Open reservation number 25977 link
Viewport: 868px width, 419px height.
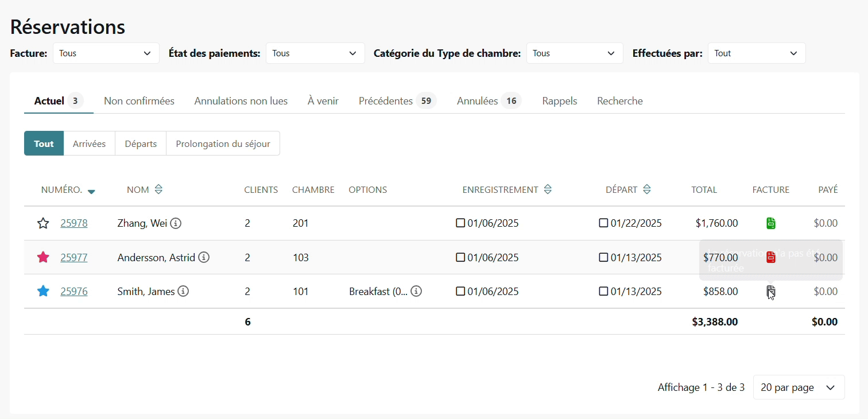tap(74, 258)
